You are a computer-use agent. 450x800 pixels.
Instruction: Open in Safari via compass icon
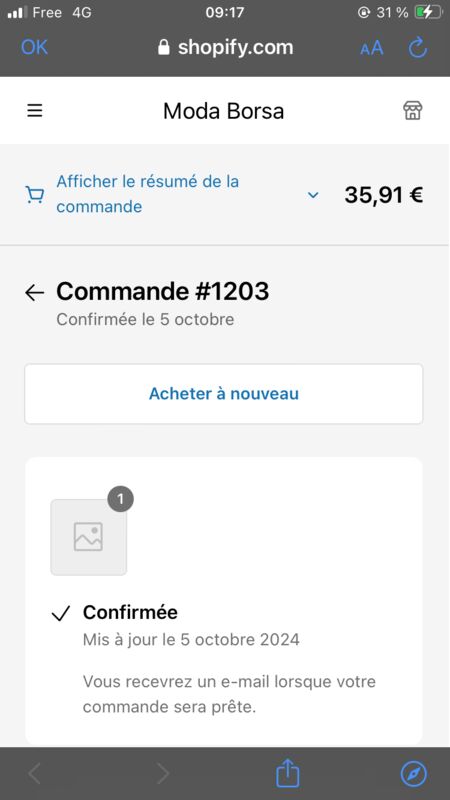pos(413,774)
